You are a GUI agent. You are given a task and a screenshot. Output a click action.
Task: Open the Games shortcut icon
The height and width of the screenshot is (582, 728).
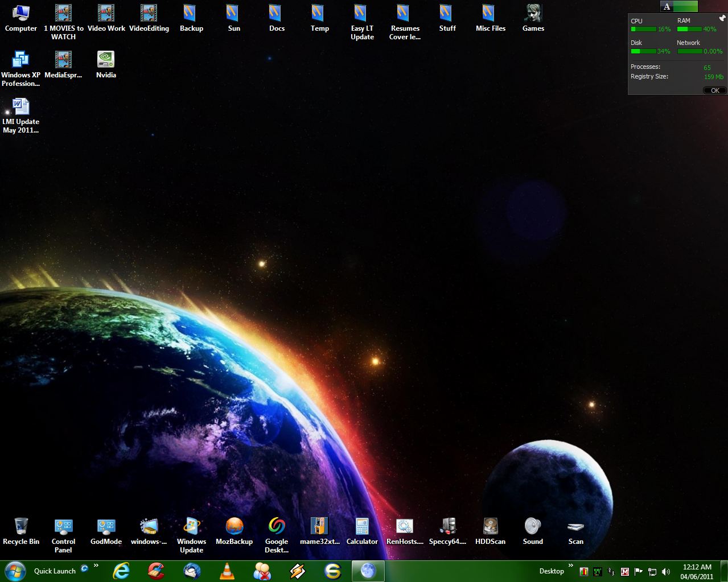click(533, 18)
